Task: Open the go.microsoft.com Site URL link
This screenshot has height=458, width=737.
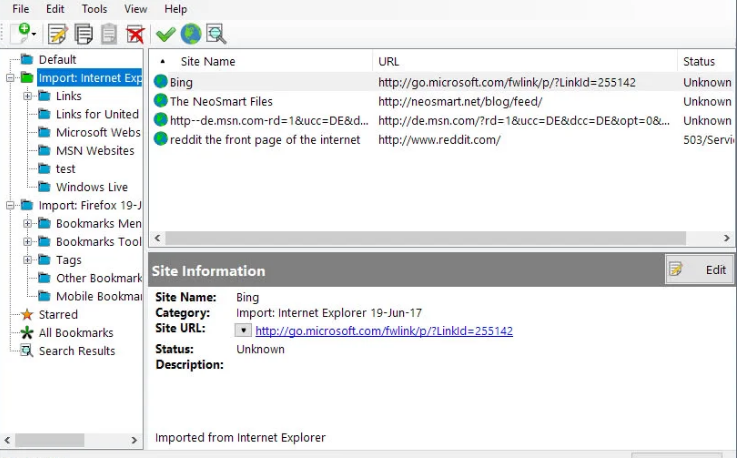Action: point(384,331)
